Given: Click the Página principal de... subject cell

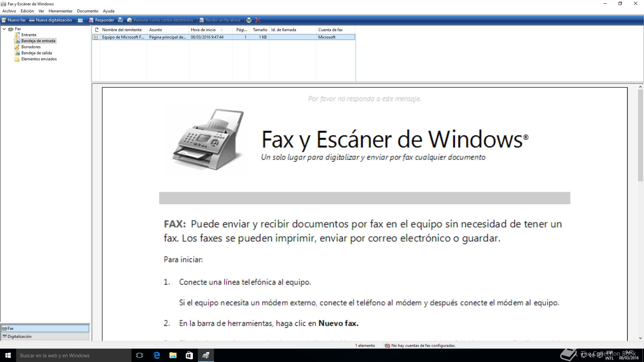Looking at the screenshot, I should coord(167,37).
